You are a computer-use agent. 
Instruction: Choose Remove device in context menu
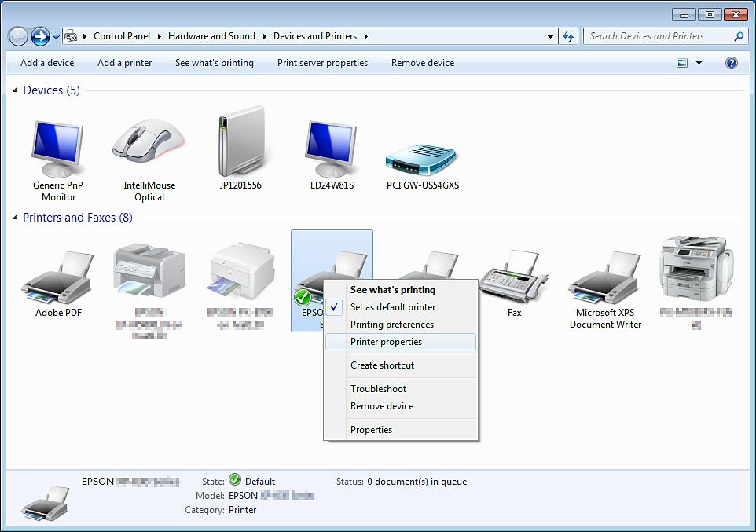[x=401, y=406]
